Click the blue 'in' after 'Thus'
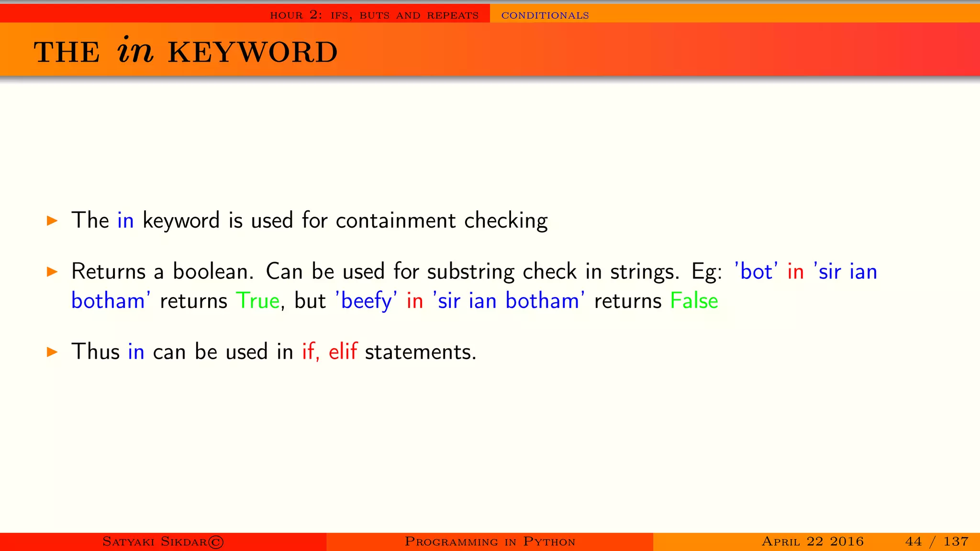Image resolution: width=980 pixels, height=551 pixels. coord(136,352)
